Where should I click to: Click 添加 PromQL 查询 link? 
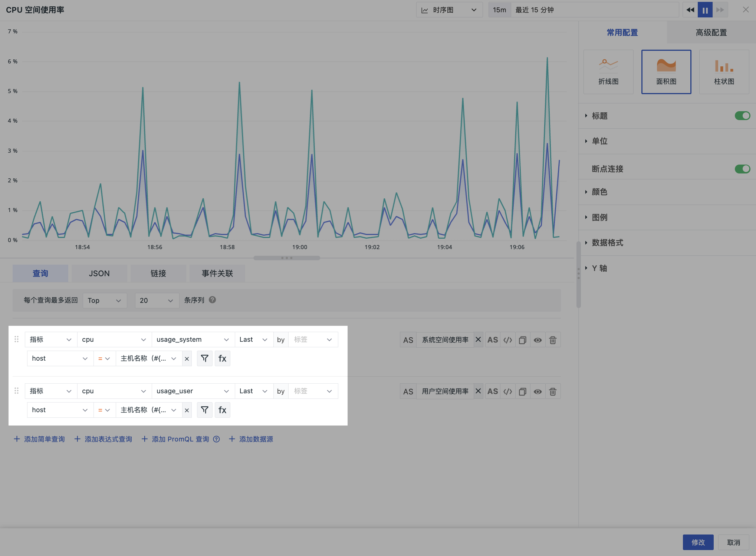point(175,439)
